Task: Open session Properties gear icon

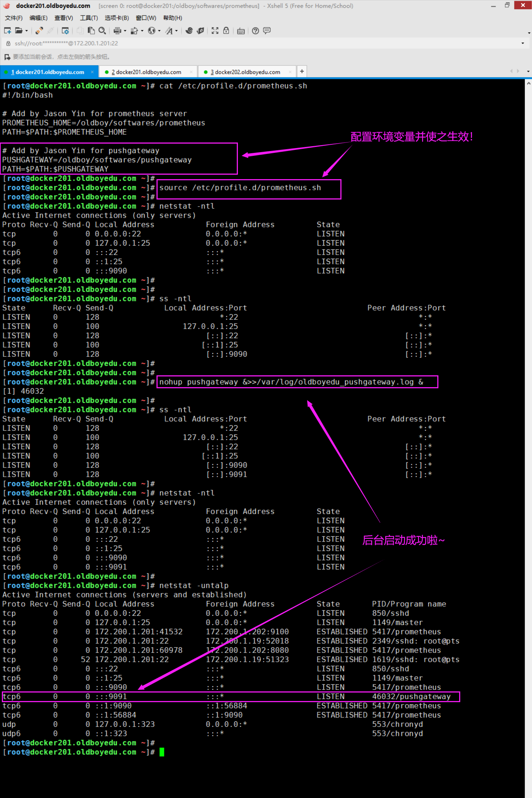Action: [65, 31]
